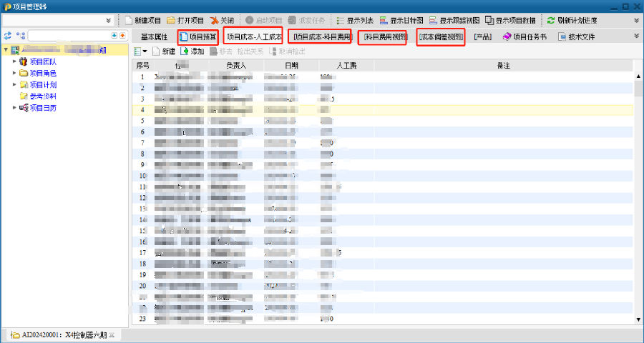Image resolution: width=644 pixels, height=343 pixels.
Task: Click the tree structure icon above tree
Action: 21,36
